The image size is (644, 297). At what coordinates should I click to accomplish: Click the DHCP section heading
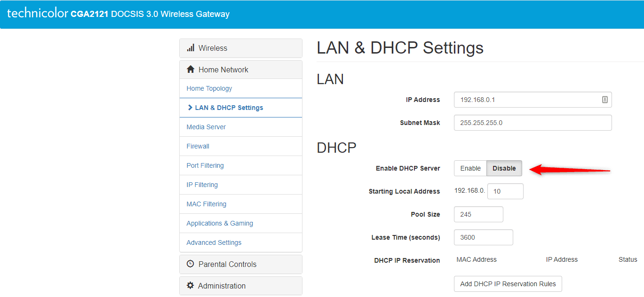point(337,148)
